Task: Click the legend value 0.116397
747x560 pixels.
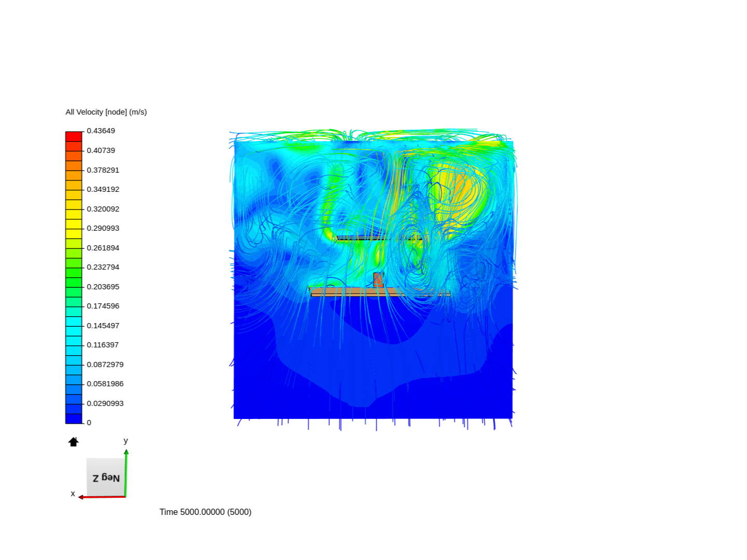Action: 103,345
